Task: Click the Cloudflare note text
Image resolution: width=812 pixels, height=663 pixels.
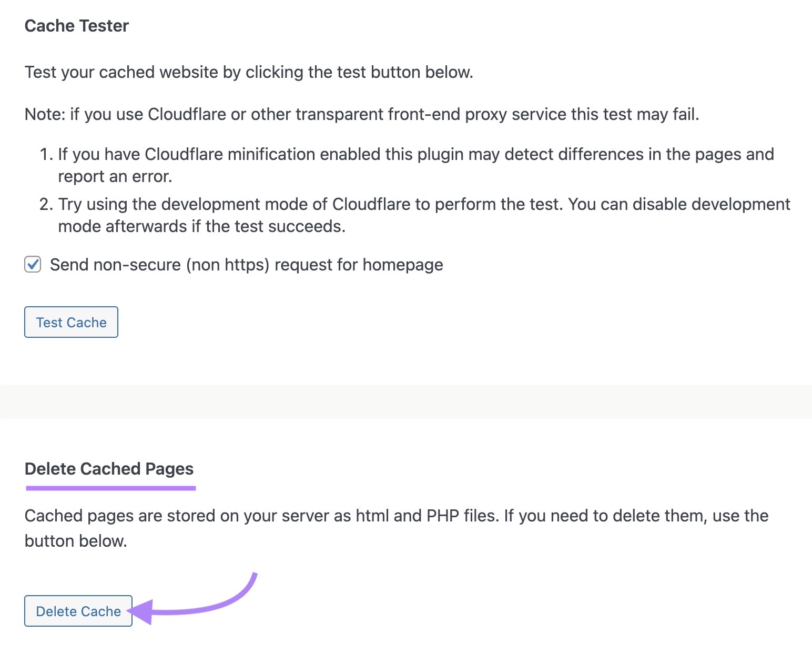Action: [362, 114]
